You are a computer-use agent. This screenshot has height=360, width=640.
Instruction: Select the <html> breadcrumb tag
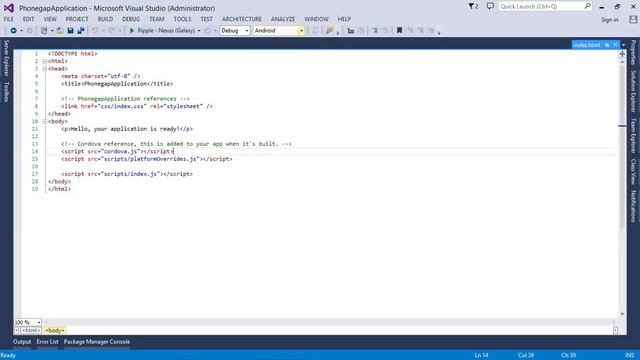point(31,330)
